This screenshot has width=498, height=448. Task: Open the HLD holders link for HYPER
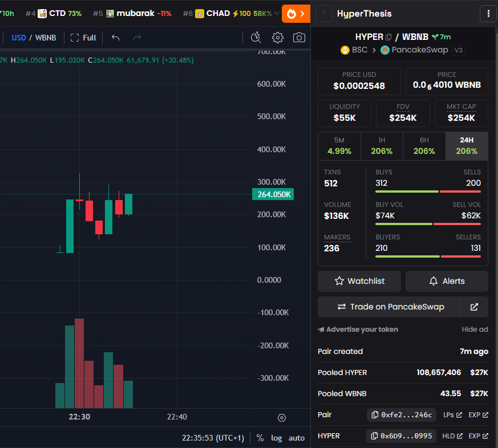(452, 436)
